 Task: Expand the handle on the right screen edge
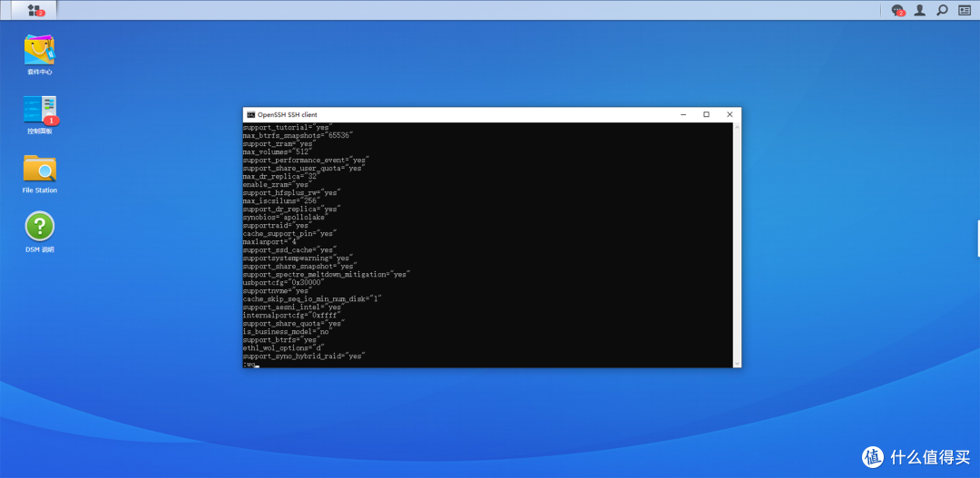977,238
